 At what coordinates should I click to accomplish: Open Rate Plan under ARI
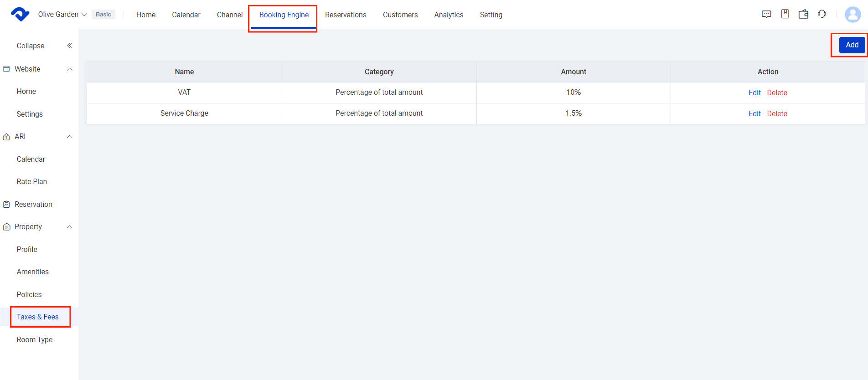pos(32,181)
